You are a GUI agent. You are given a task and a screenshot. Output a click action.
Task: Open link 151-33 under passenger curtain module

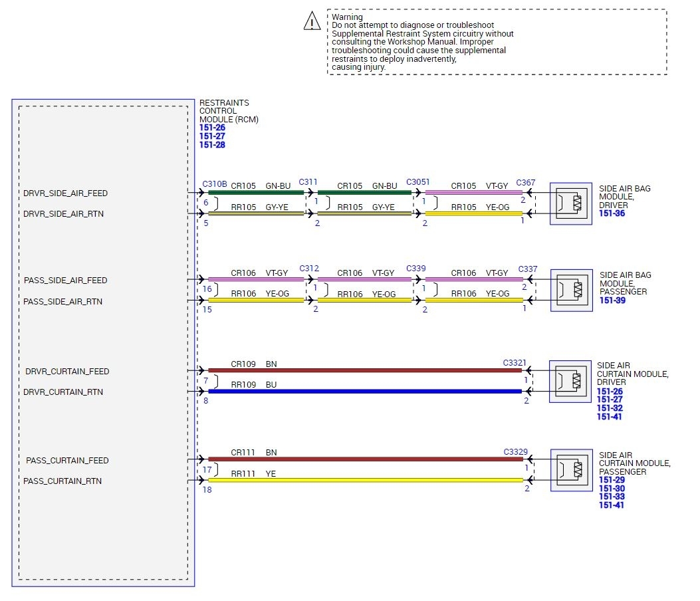tap(612, 497)
